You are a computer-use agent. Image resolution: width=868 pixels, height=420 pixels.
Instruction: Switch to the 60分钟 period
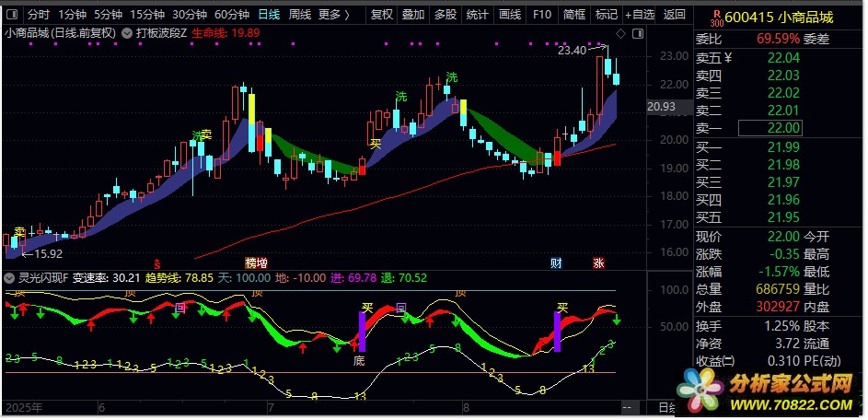click(231, 15)
